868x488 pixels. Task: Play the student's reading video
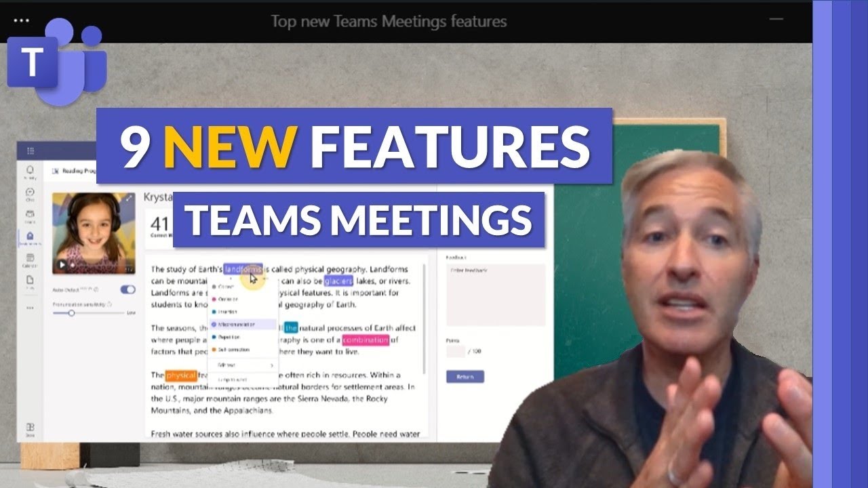62,265
